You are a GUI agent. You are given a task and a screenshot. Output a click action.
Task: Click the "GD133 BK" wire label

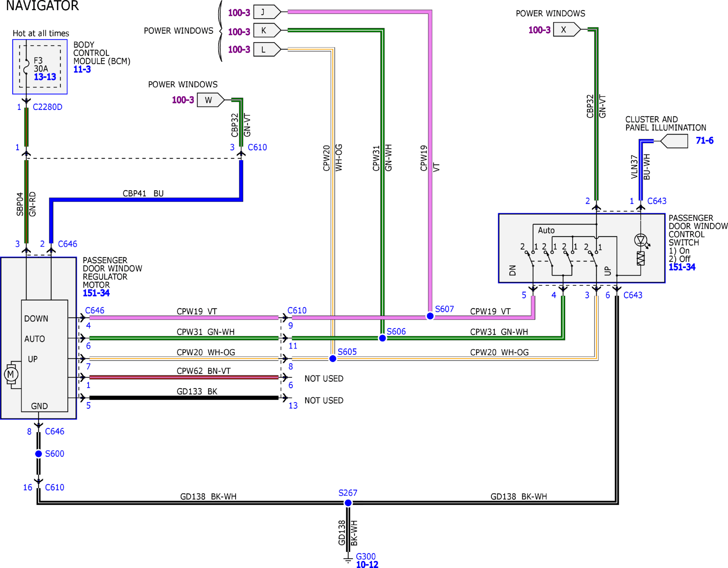[197, 391]
